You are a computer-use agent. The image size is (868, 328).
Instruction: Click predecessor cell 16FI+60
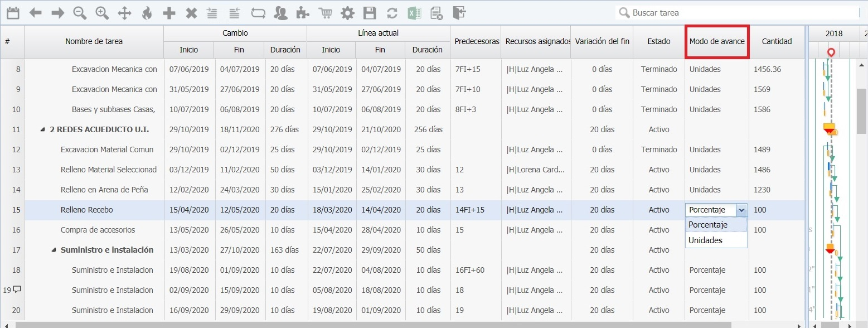(x=470, y=270)
